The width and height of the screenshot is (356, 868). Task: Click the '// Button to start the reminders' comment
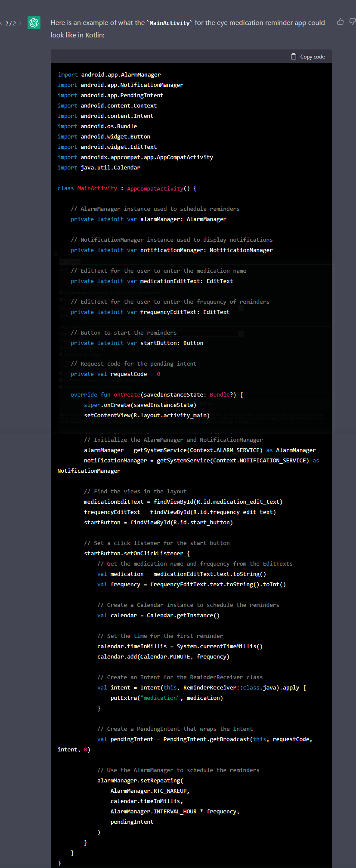[x=124, y=332]
